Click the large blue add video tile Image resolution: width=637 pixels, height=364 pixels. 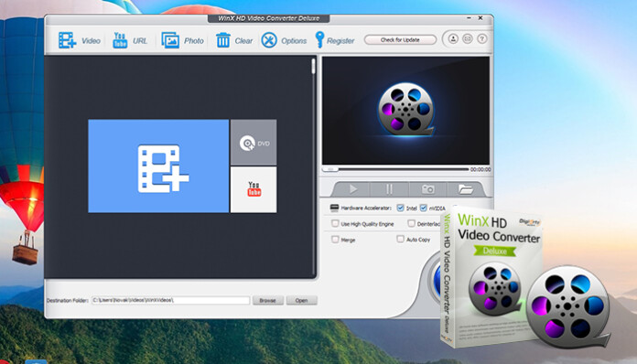coord(158,166)
